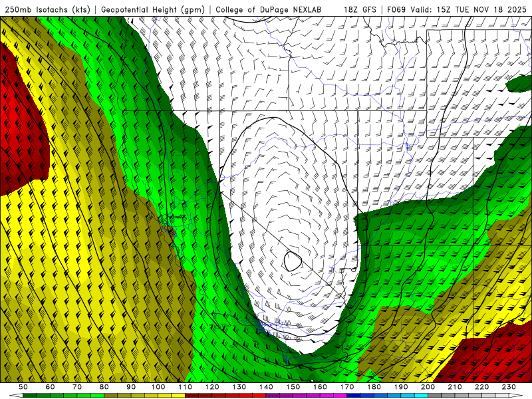
Task: Click the 'College of DuPage NEXLAB' text
Action: (269, 9)
